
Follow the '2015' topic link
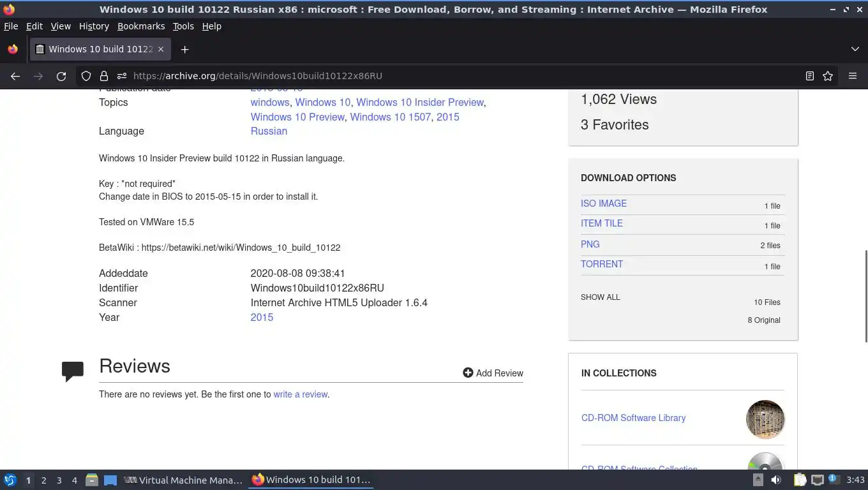pyautogui.click(x=448, y=117)
